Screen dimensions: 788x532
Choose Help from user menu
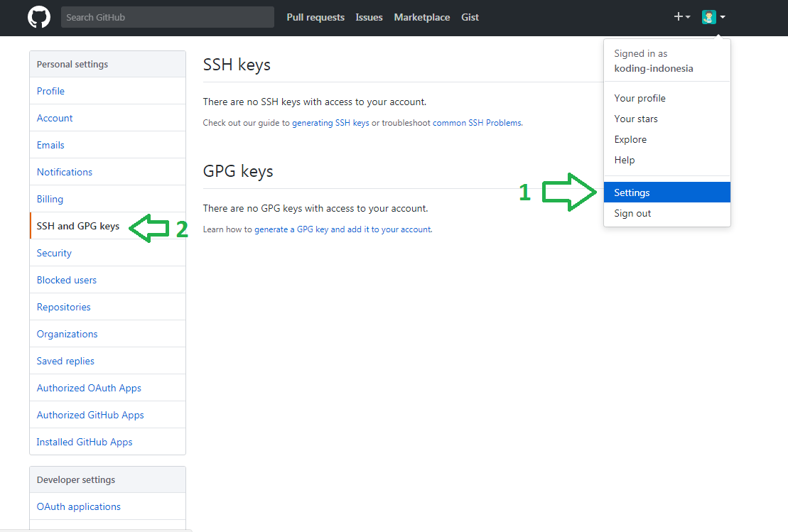pyautogui.click(x=667, y=160)
